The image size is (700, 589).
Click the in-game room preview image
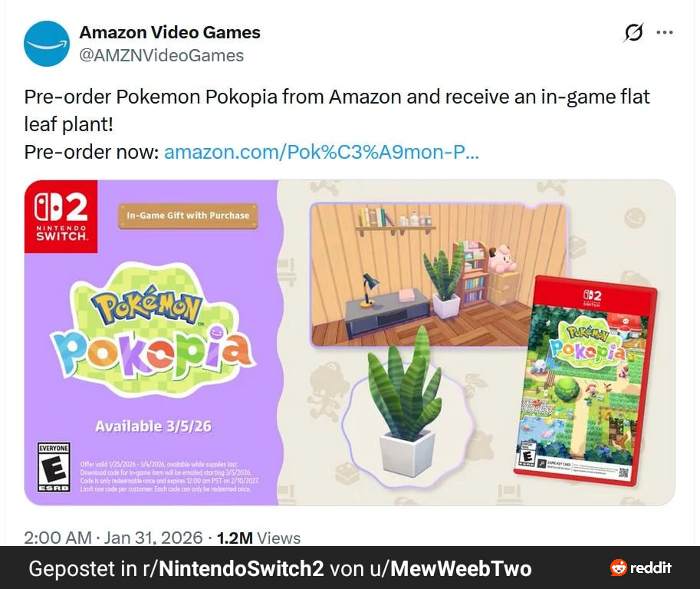click(439, 275)
